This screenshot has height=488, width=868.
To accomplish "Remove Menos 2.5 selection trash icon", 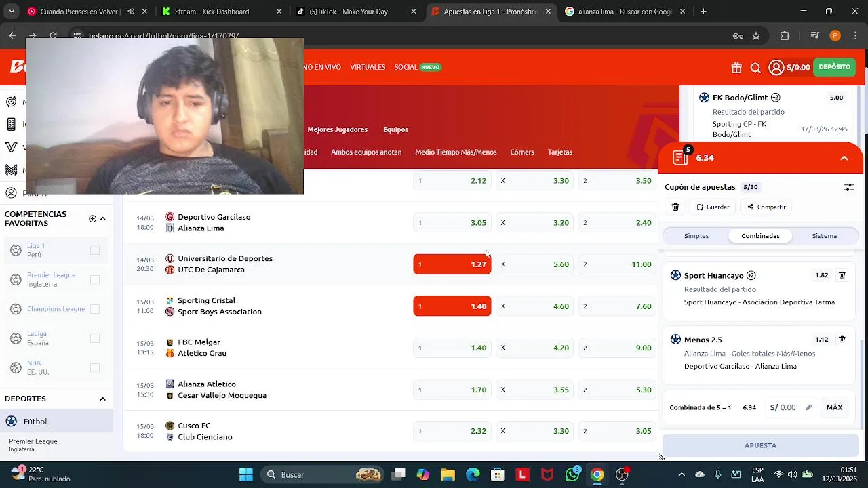I will click(842, 339).
